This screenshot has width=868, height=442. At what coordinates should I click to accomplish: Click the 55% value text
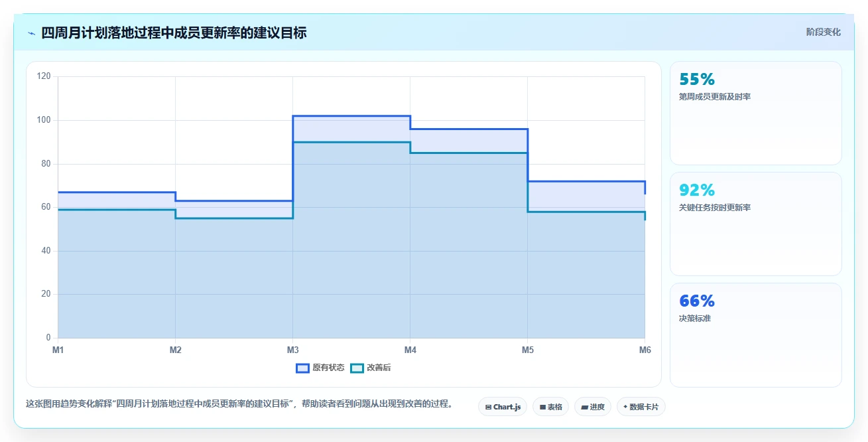click(x=697, y=80)
